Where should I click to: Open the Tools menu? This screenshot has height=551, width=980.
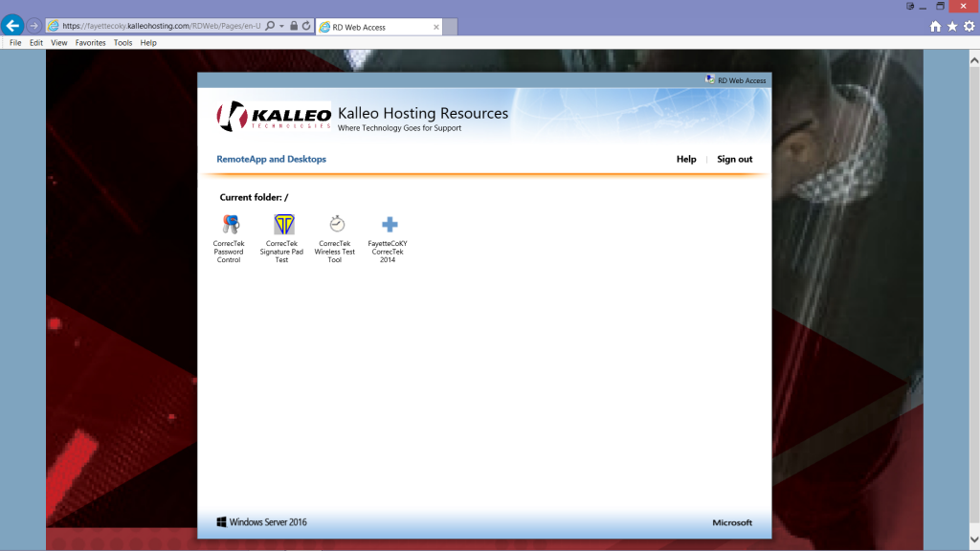pyautogui.click(x=123, y=42)
